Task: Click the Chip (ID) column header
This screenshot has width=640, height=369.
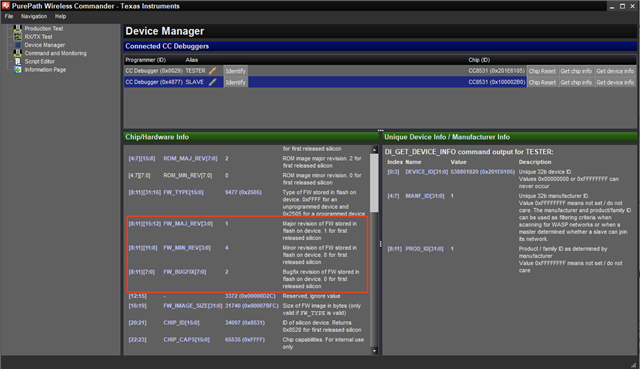Action: 479,60
